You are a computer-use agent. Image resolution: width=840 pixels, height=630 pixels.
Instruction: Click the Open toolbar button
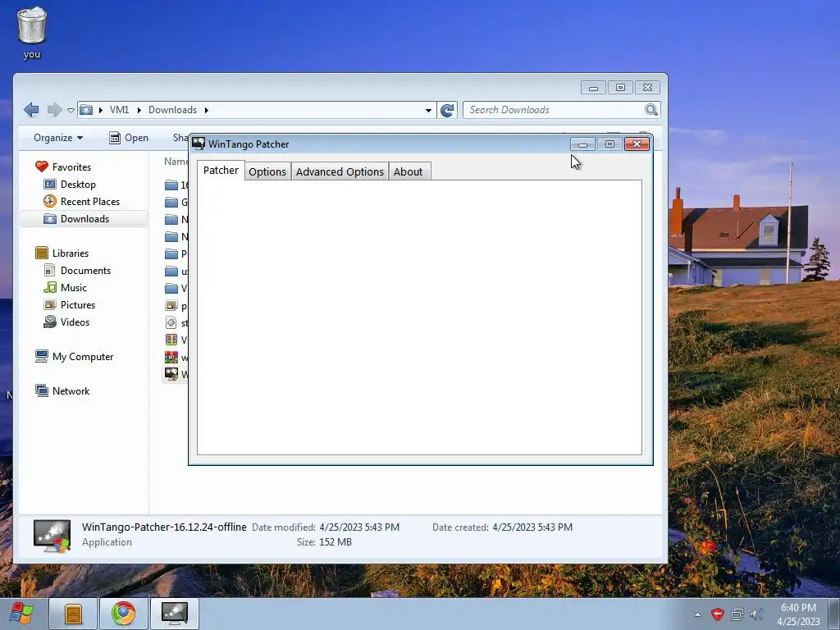pyautogui.click(x=129, y=138)
